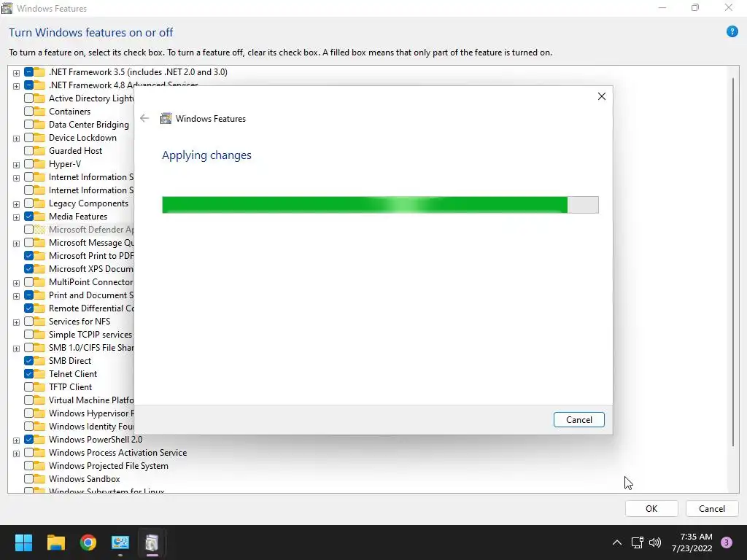Select the Remote Differential Compression row
Screen dimensions: 747x560
(91, 308)
